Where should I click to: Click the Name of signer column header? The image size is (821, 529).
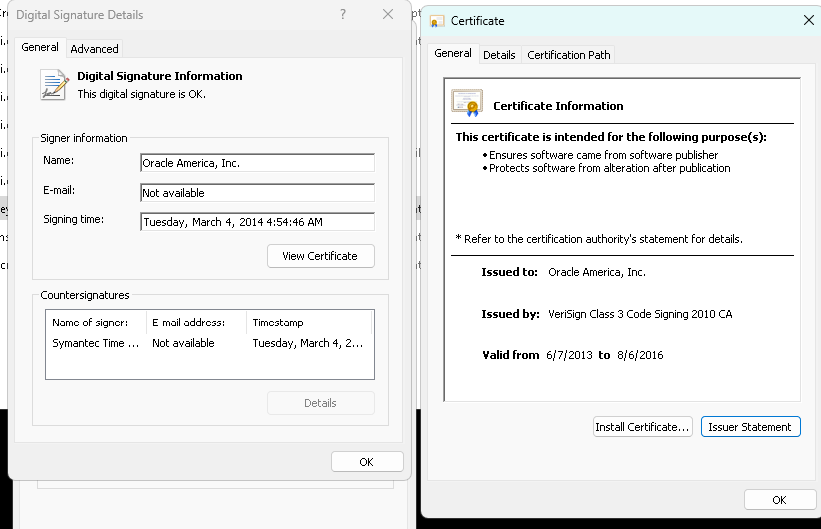96,323
